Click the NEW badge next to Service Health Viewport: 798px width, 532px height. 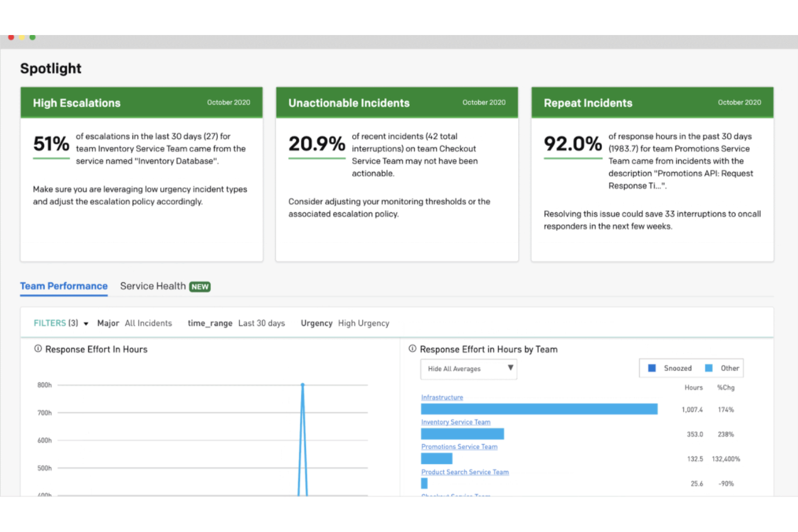200,286
